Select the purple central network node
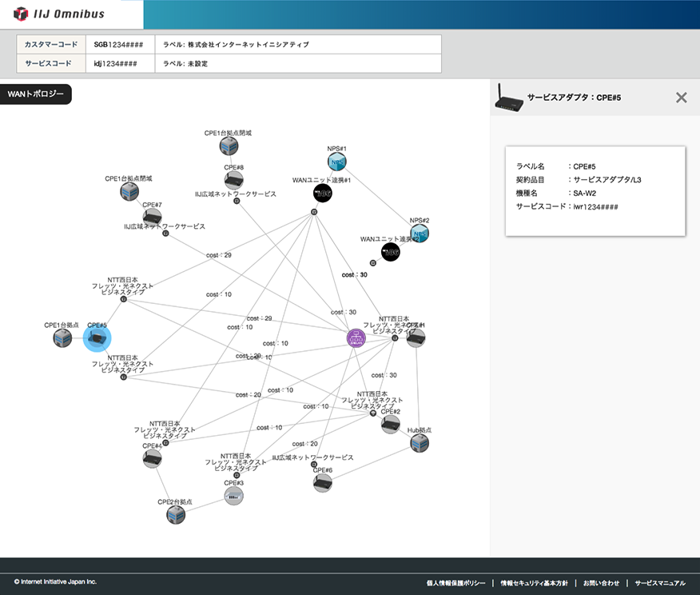This screenshot has width=700, height=595. click(x=356, y=337)
